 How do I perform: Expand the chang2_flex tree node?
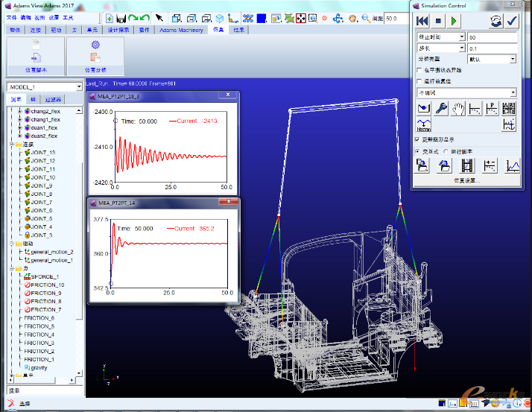pos(19,111)
